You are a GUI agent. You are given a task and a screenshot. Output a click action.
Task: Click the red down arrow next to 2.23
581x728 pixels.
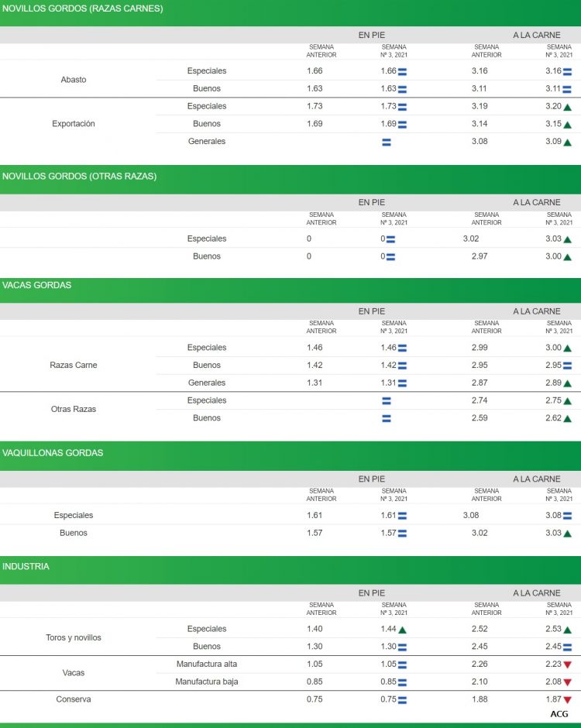(x=567, y=665)
